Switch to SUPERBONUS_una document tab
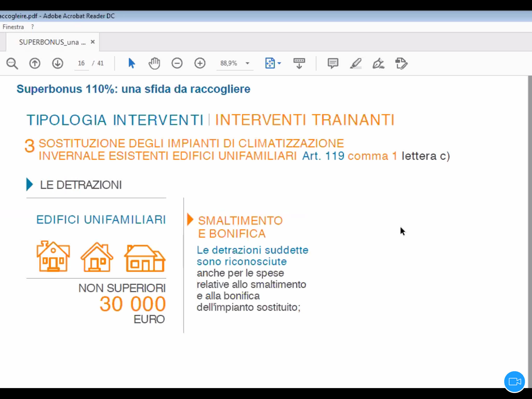The width and height of the screenshot is (532, 399). click(52, 42)
